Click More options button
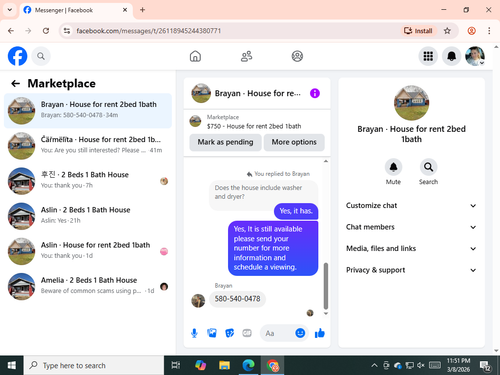This screenshot has height=375, width=500. [x=294, y=142]
